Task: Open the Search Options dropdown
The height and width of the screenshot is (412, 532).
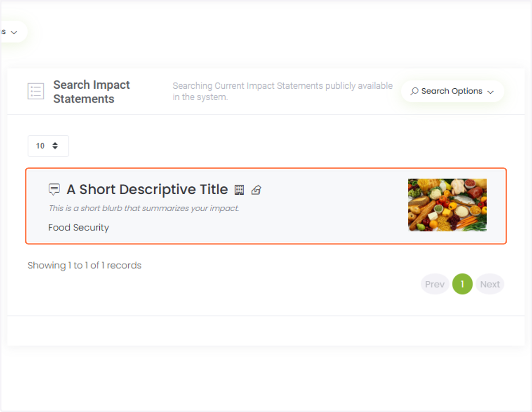Action: [452, 91]
